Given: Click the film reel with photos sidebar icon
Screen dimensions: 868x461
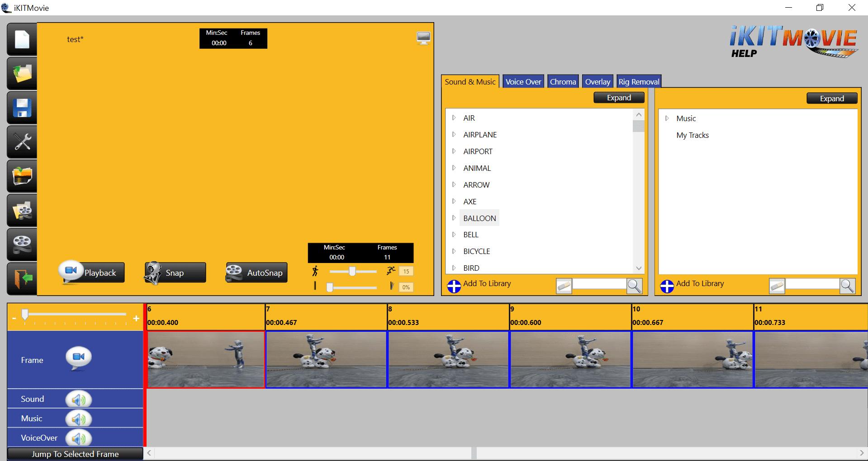Looking at the screenshot, I should coord(22,211).
